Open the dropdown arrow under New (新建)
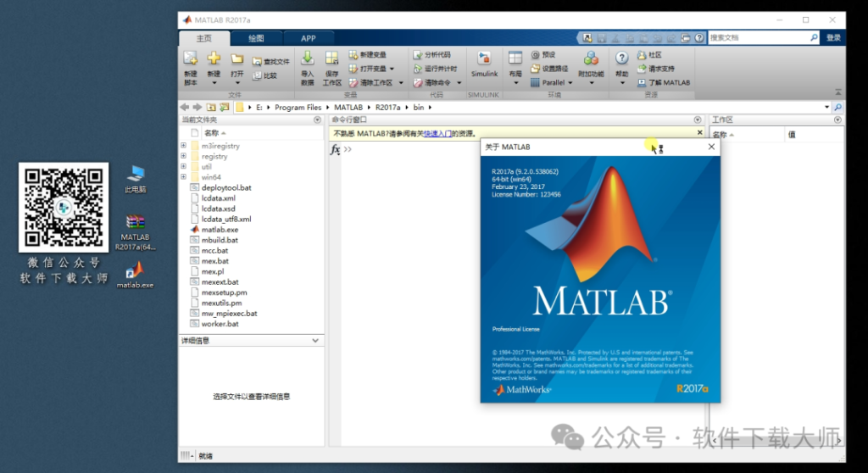Viewport: 868px width, 473px height. click(214, 83)
